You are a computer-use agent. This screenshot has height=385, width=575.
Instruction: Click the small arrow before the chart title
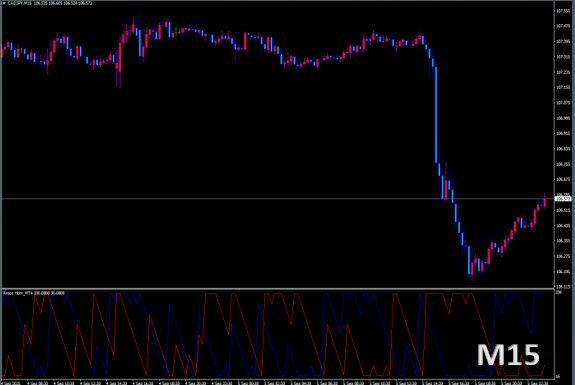(x=4, y=3)
